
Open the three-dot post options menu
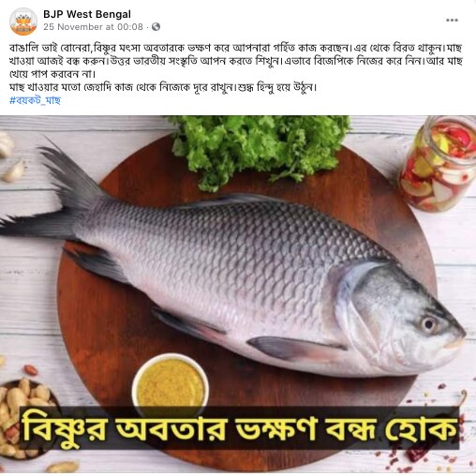[x=452, y=21]
